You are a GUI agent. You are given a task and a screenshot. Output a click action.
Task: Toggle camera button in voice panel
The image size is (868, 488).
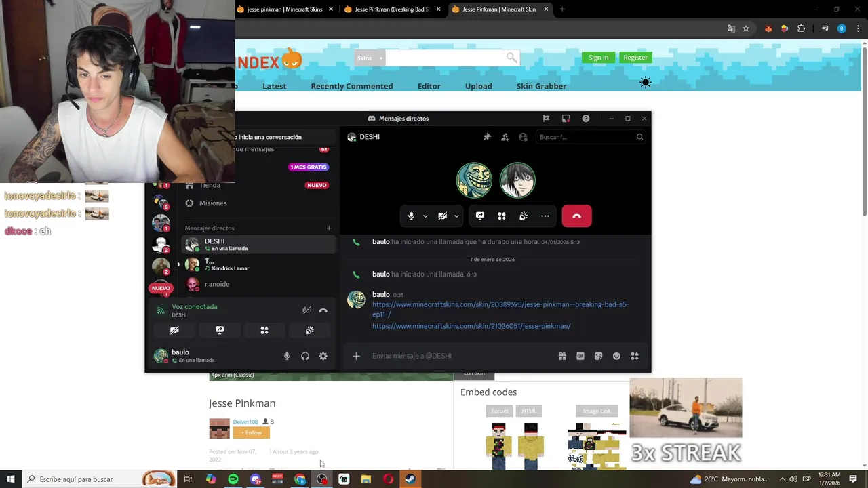(x=174, y=330)
